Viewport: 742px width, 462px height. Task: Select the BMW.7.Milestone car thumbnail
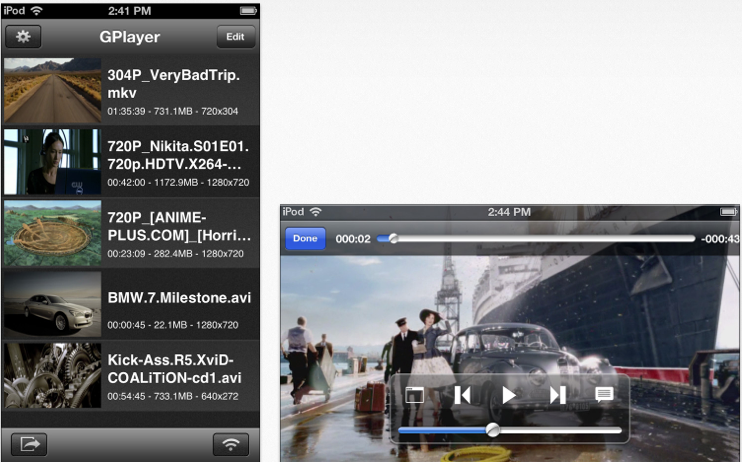[x=53, y=304]
